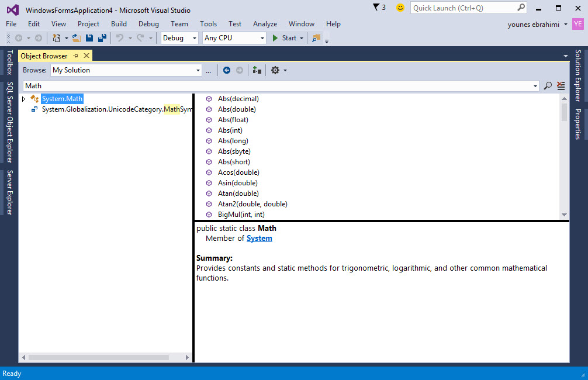The height and width of the screenshot is (380, 588).
Task: Open the notifications flag icon
Action: click(x=376, y=8)
